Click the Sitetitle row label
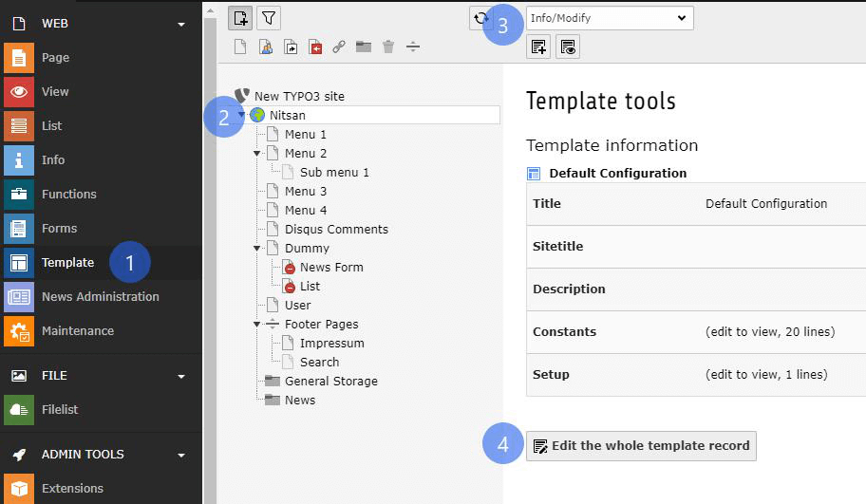866x504 pixels. [557, 246]
